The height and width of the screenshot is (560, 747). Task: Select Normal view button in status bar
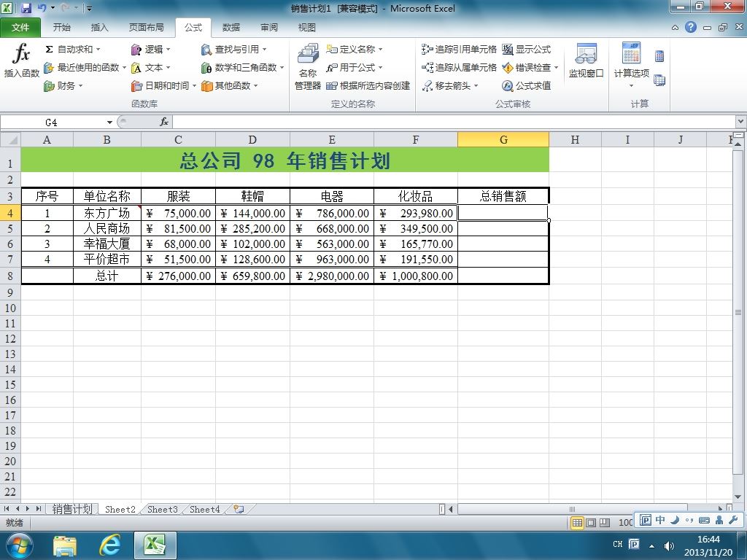578,523
